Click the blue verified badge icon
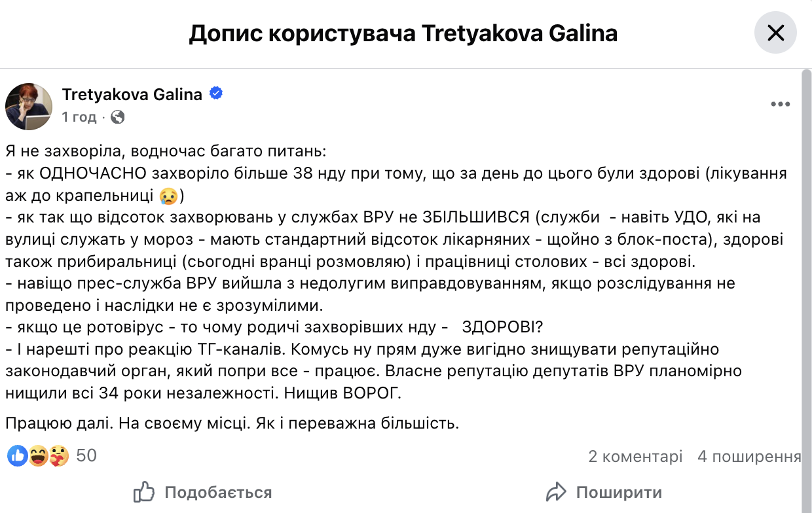812x513 pixels. pos(216,94)
